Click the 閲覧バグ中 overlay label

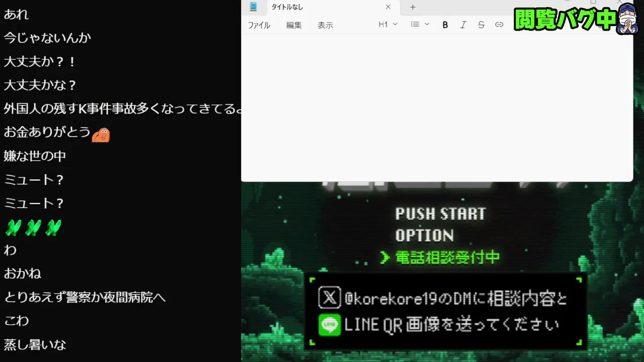coord(565,19)
